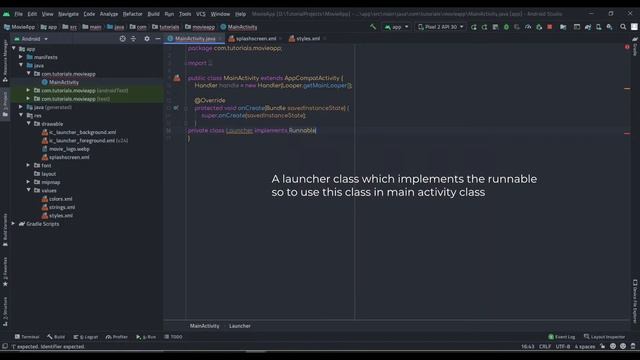Image resolution: width=640 pixels, height=360 pixels.
Task: Select movie_logo.webp file in drawable
Action: [69, 149]
